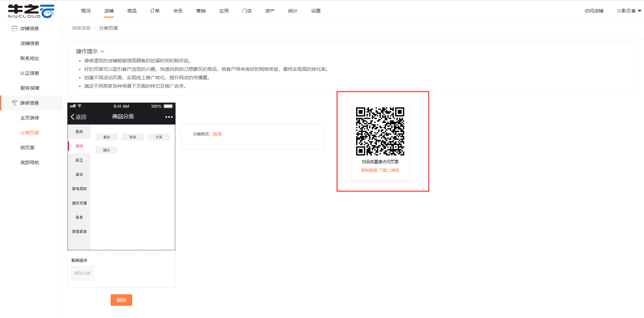Open the 营销 menu
This screenshot has width=644, height=318.
click(201, 11)
